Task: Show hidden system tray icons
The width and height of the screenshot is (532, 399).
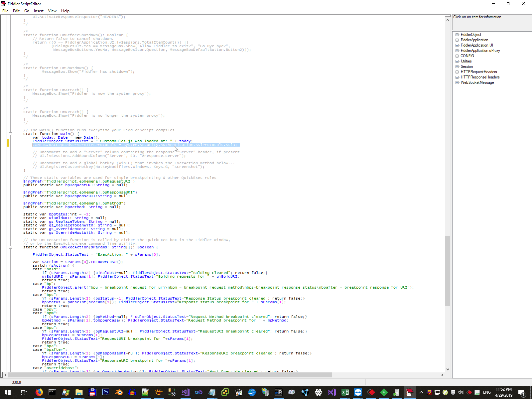Action: pyautogui.click(x=421, y=392)
